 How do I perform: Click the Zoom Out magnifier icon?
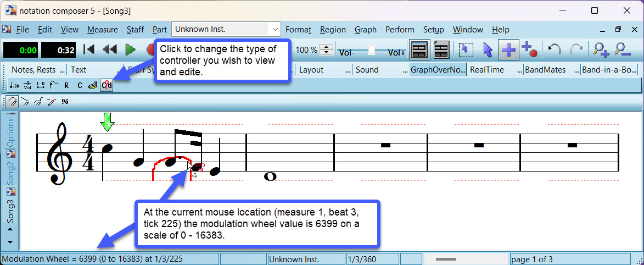click(x=623, y=50)
